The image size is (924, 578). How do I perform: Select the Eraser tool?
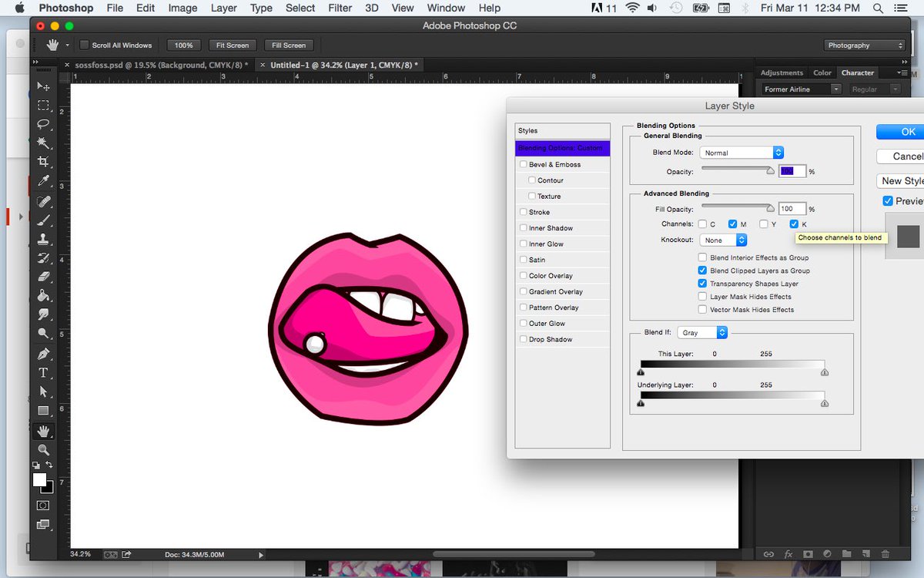pyautogui.click(x=43, y=277)
